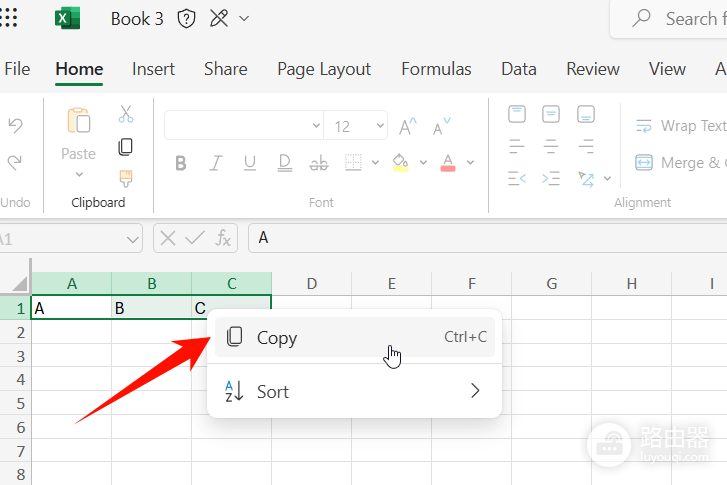Click the Paste clipboard icon
This screenshot has width=727, height=485.
click(x=79, y=121)
